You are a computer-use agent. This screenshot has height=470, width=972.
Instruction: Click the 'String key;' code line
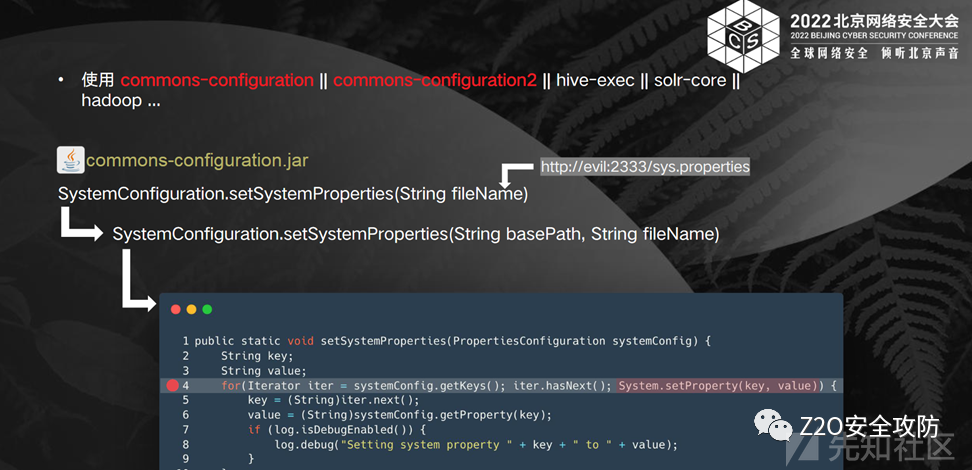click(257, 356)
